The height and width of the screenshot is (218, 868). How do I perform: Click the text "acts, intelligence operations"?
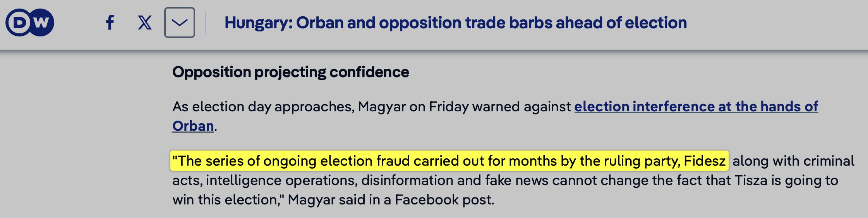coord(265,180)
